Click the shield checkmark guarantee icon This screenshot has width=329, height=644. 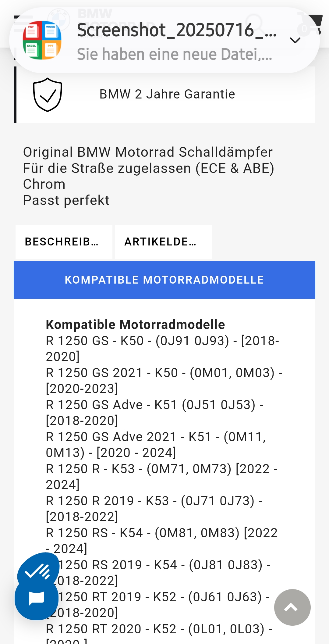coord(48,95)
